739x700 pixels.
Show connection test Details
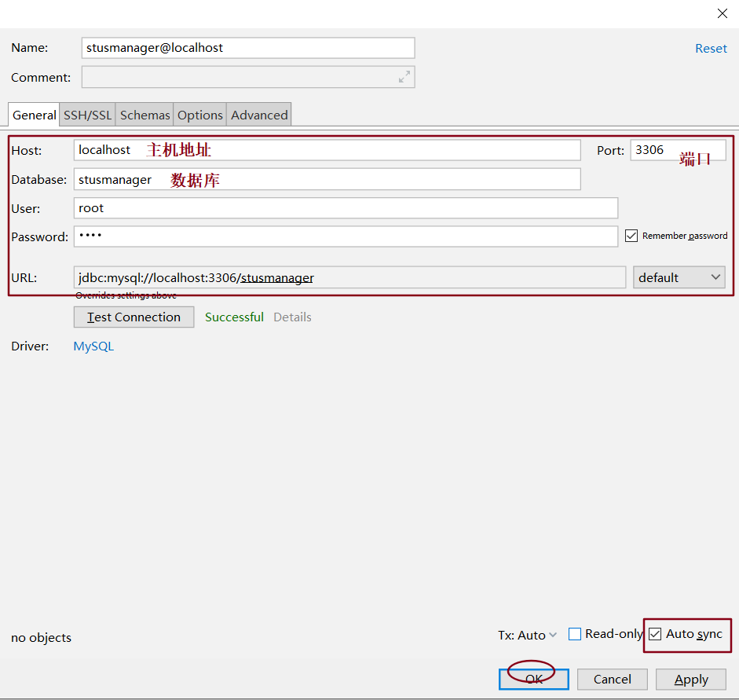coord(292,317)
